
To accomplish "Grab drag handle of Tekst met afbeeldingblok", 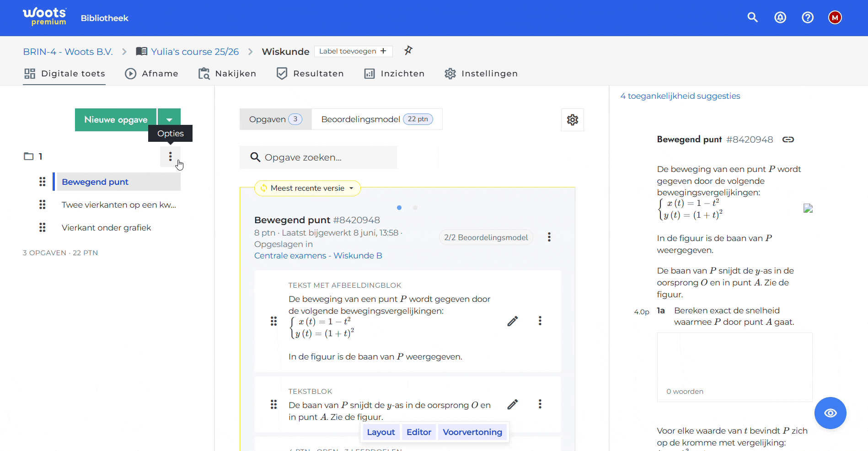I will tap(273, 321).
